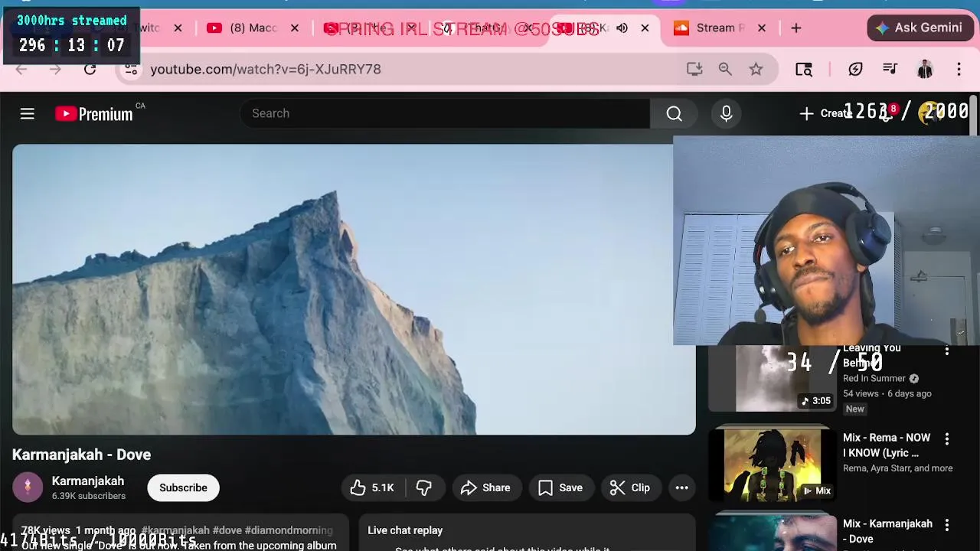Open the zoom magnifier icon in address bar
980x551 pixels.
pos(725,69)
